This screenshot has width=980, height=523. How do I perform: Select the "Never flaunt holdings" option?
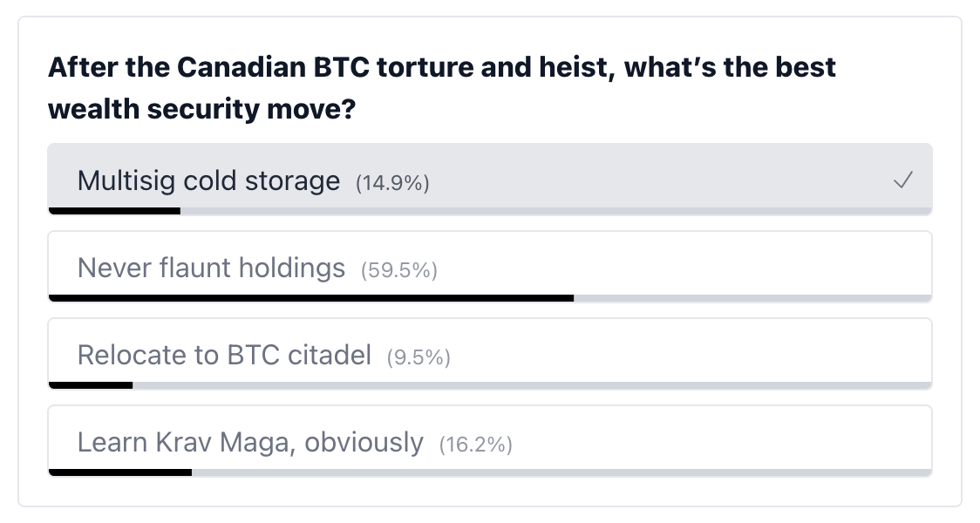[x=490, y=265]
